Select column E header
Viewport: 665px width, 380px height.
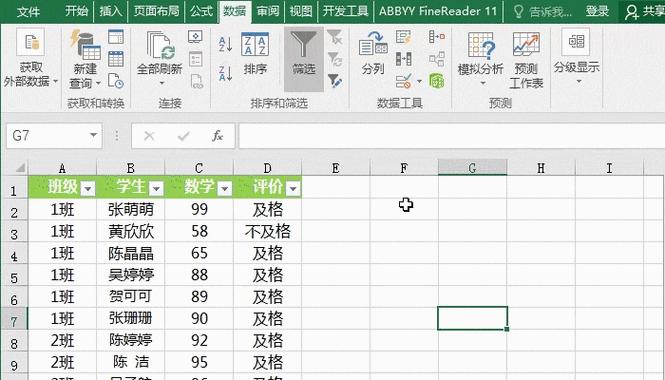click(335, 168)
